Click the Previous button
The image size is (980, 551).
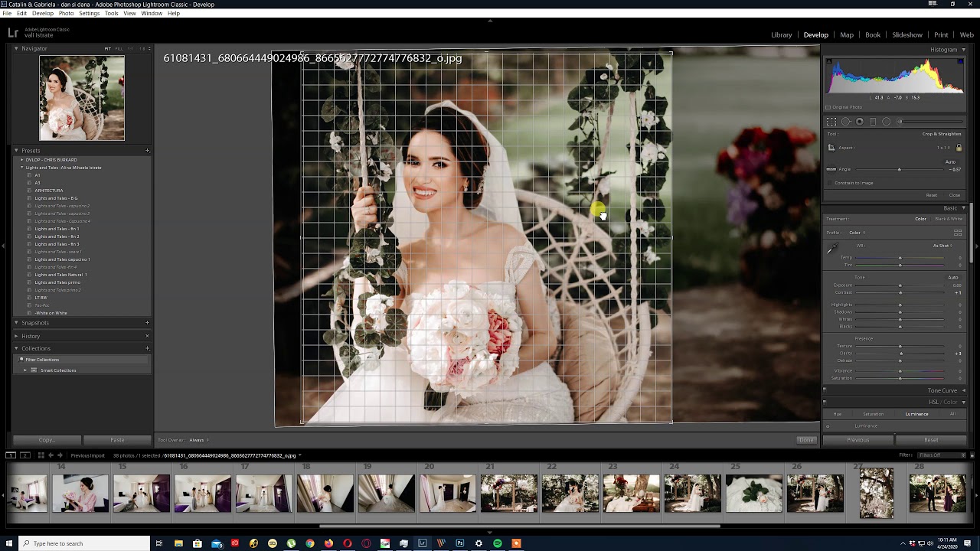[x=858, y=440]
